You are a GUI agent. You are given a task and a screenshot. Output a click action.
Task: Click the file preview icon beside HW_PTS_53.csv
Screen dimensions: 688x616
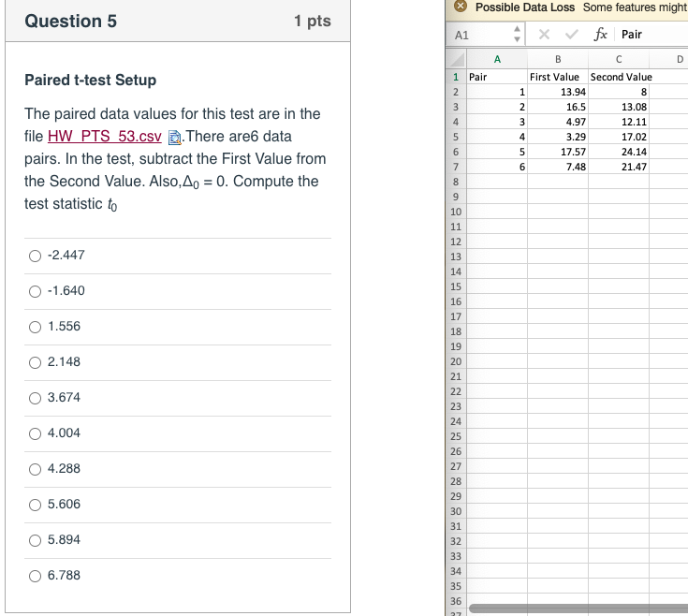coord(175,138)
